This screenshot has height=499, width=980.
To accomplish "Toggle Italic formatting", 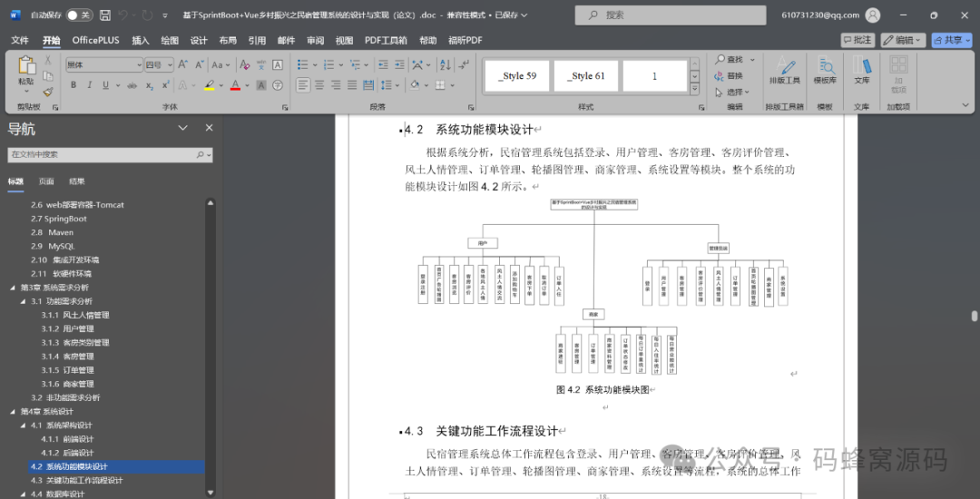I will pos(89,85).
